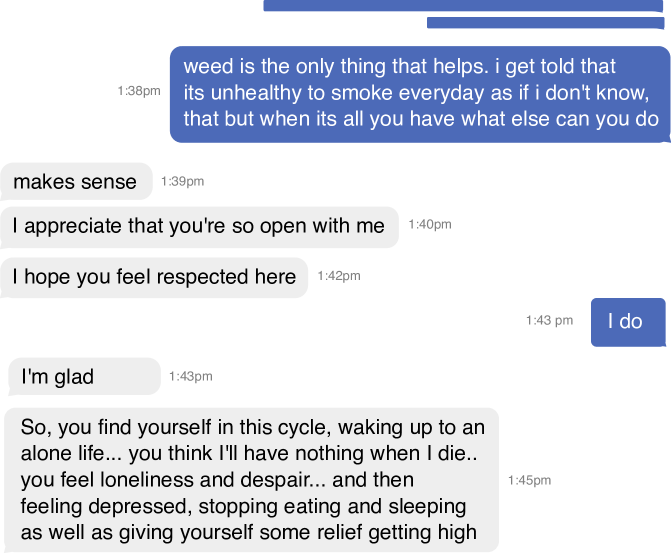Click the 1:38pm timestamp
This screenshot has height=553, width=671.
138,91
